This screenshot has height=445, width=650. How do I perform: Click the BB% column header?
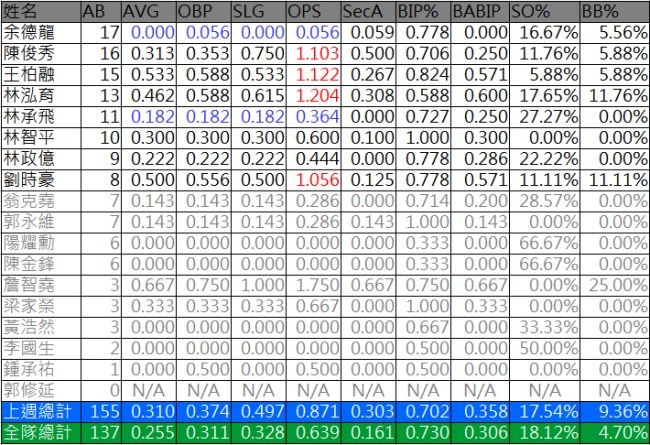[x=615, y=12]
